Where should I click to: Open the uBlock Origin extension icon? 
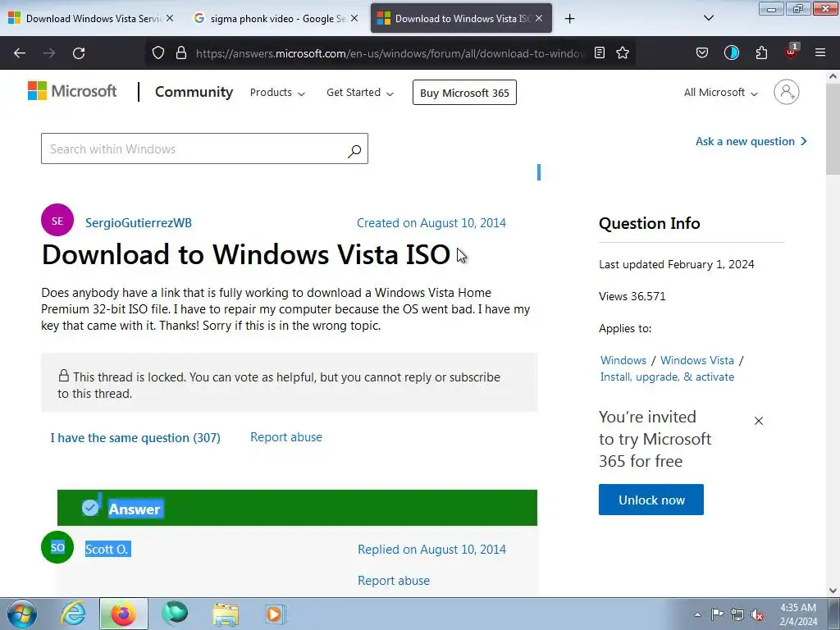click(792, 52)
